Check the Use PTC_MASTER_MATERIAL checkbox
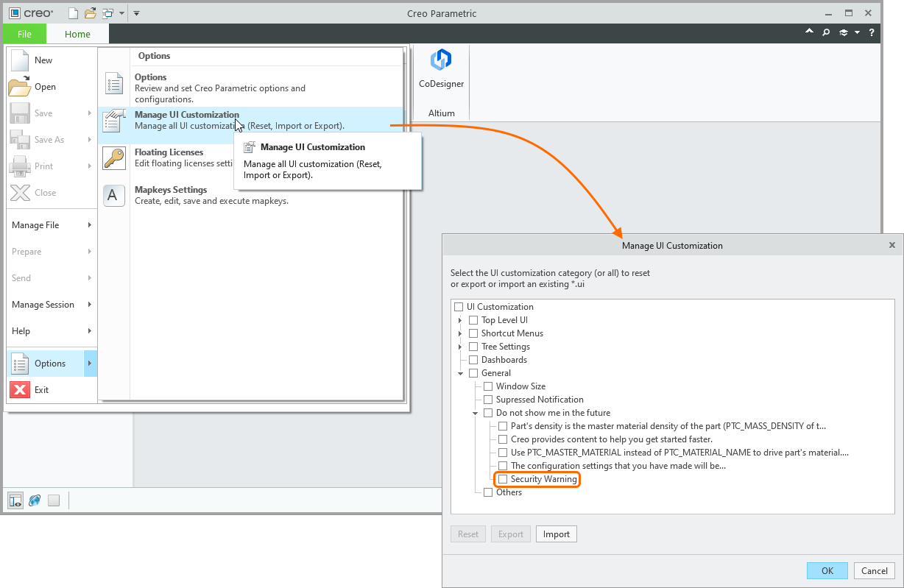904x588 pixels. (503, 453)
